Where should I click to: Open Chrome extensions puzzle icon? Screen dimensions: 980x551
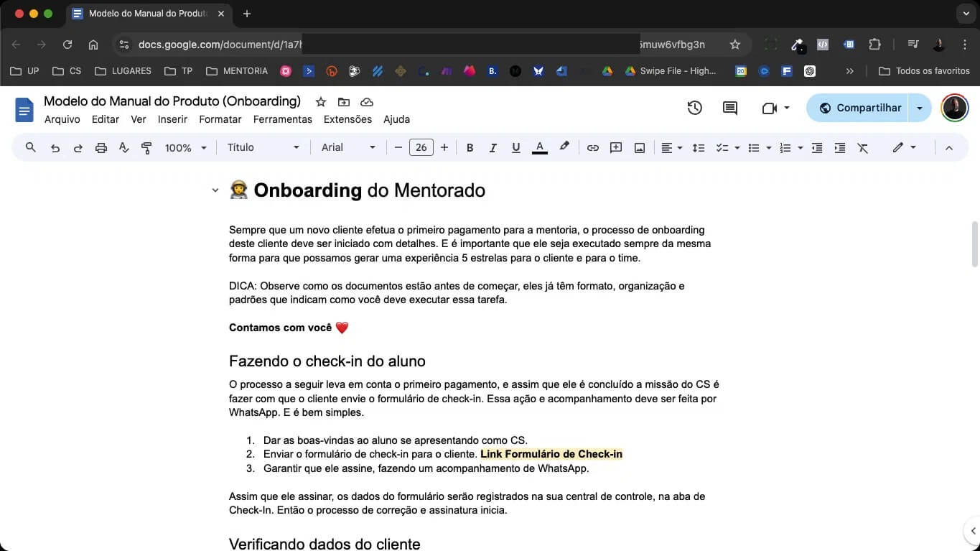[874, 45]
